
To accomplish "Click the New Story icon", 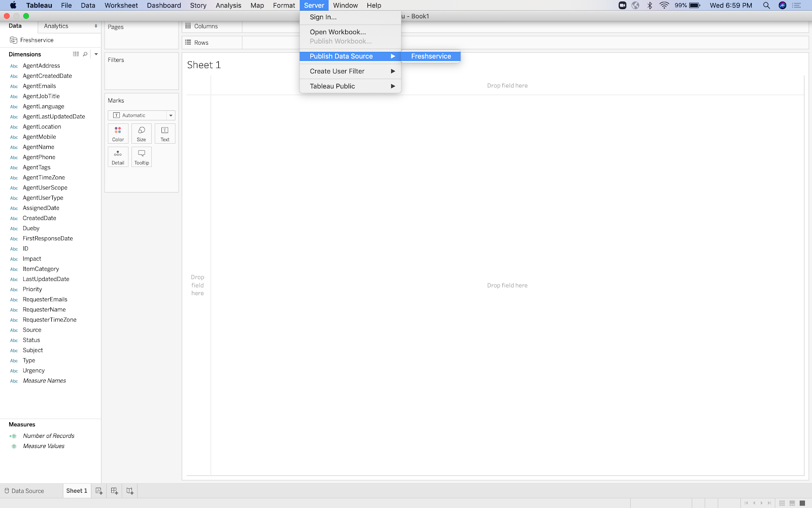I will pyautogui.click(x=130, y=491).
